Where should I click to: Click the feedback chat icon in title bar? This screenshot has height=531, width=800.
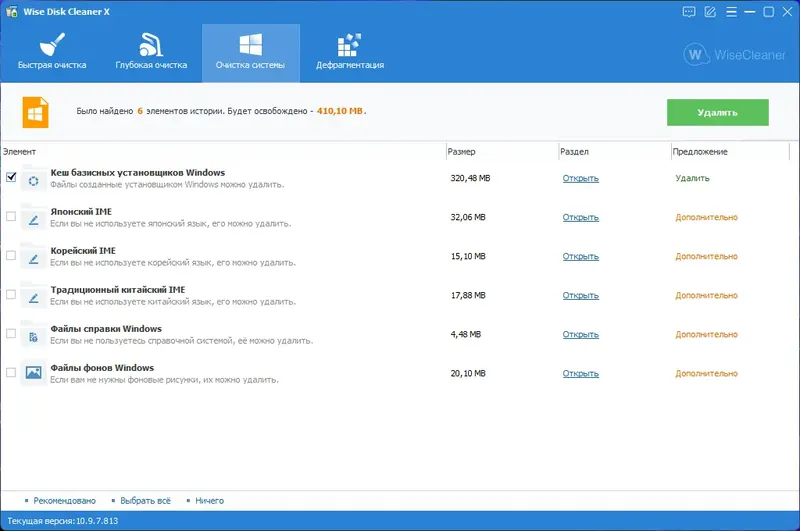[x=689, y=12]
